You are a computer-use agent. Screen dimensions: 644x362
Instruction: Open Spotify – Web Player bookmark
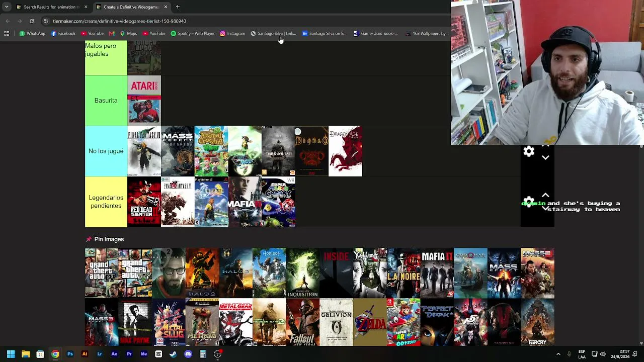coord(193,34)
